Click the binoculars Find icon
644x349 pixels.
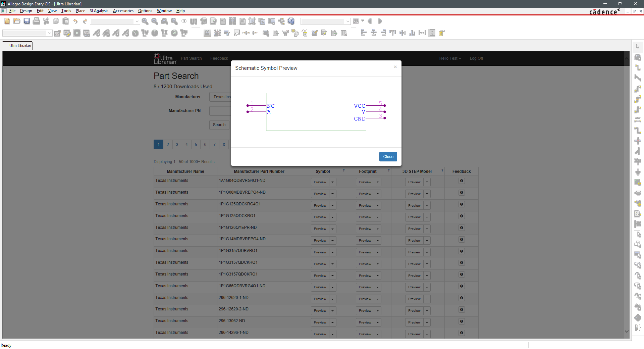[356, 21]
